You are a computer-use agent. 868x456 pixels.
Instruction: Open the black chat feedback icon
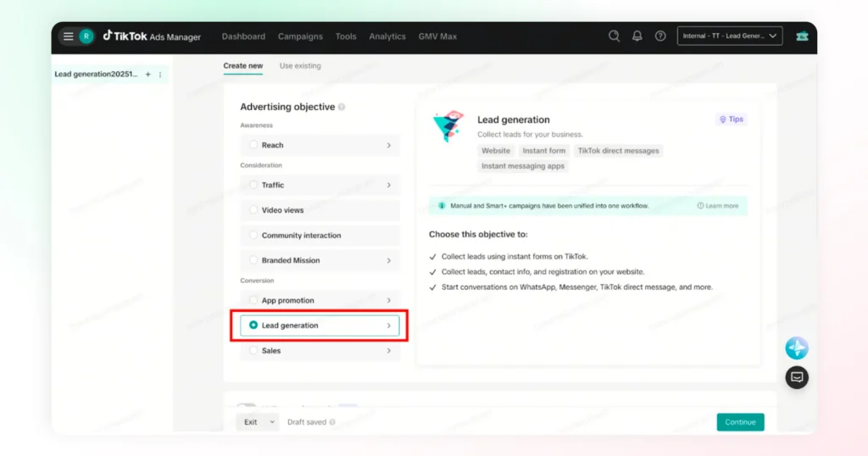797,377
